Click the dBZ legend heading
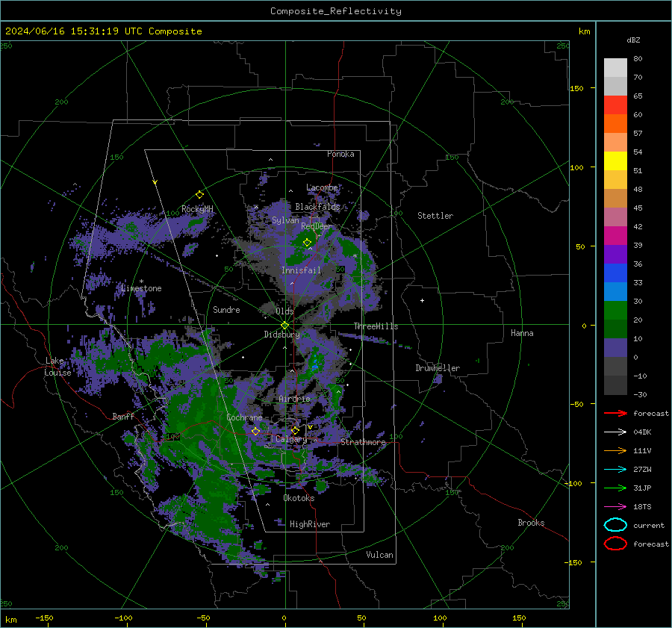The height and width of the screenshot is (628, 672). tap(633, 40)
